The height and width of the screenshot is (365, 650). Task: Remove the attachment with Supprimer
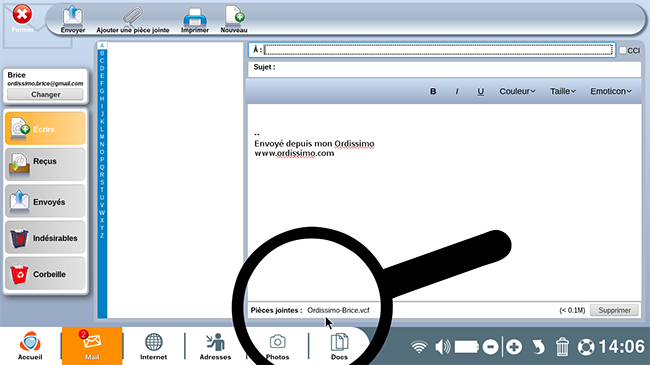click(x=614, y=310)
